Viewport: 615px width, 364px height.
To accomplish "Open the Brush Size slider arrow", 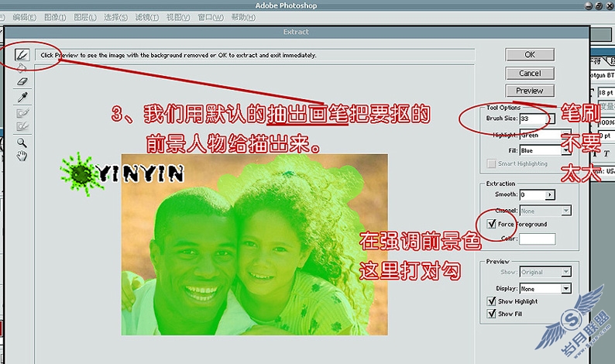I will 551,118.
